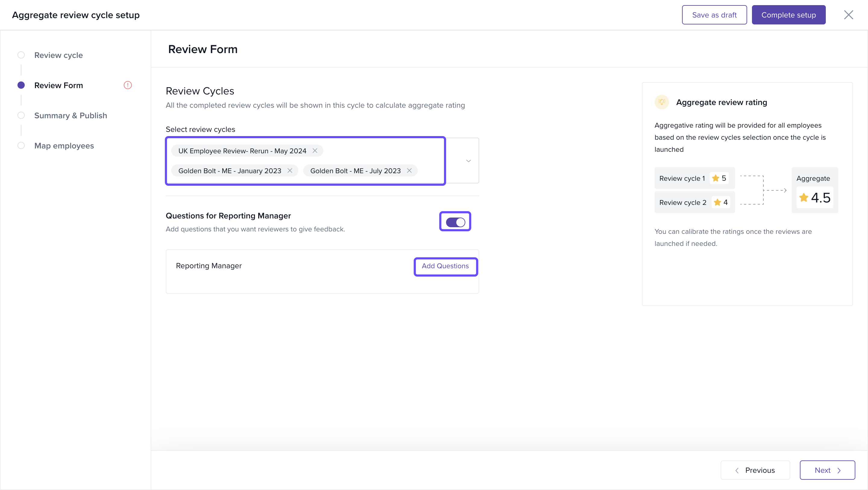
Task: Click the aggregate 4.5 star icon
Action: tap(804, 198)
